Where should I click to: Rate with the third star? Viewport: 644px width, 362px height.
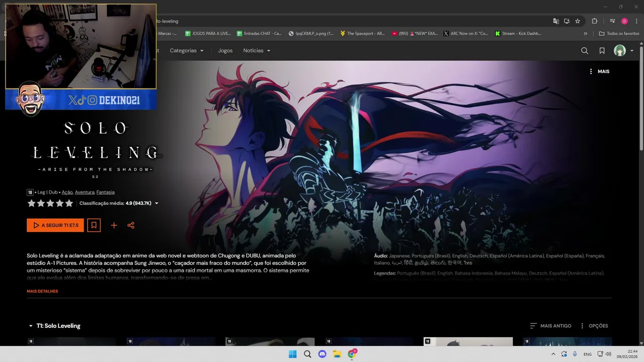coord(50,203)
